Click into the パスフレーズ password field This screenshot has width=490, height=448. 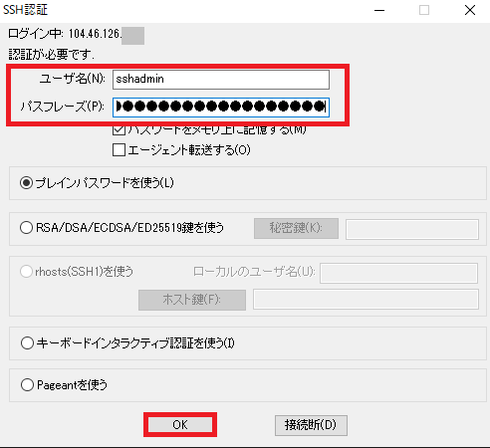pos(221,108)
